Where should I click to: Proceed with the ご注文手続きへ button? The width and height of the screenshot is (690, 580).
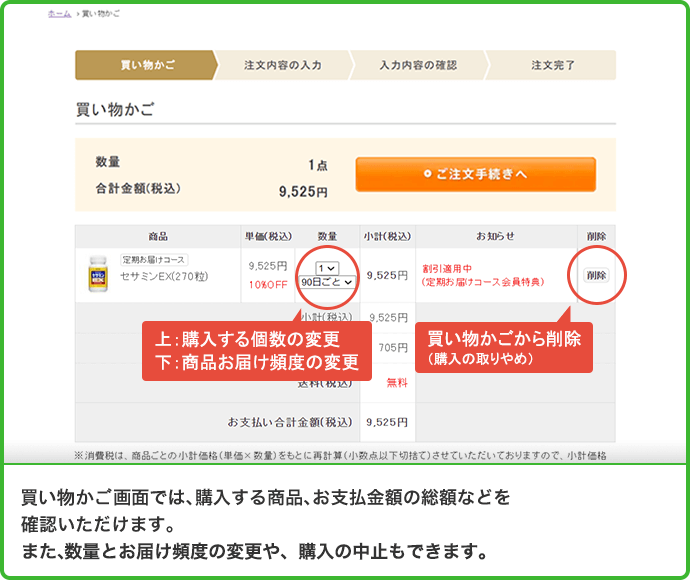click(476, 174)
